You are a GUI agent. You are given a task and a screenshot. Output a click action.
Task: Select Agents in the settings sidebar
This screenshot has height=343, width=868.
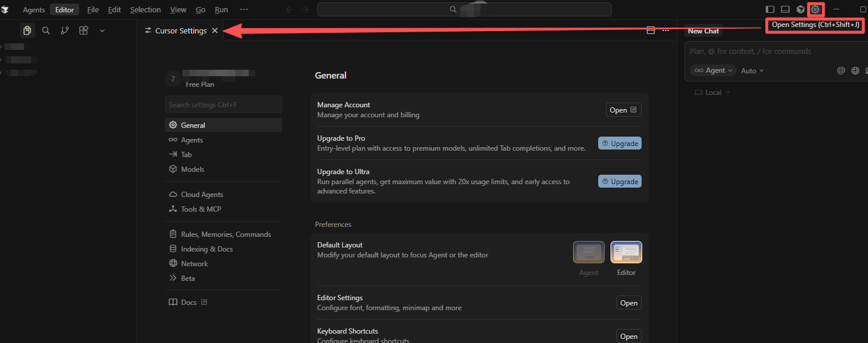(223, 140)
